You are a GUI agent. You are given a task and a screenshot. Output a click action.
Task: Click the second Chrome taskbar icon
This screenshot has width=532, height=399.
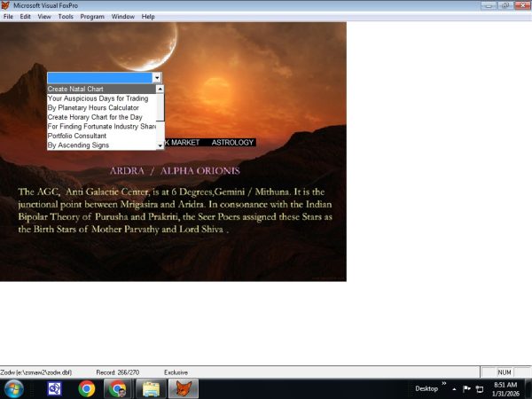pyautogui.click(x=117, y=388)
